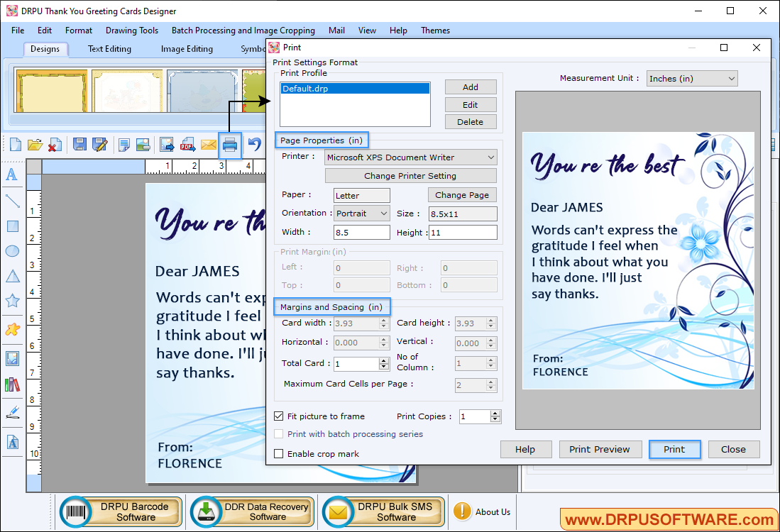Select the Text tool in left sidebar

(12, 174)
